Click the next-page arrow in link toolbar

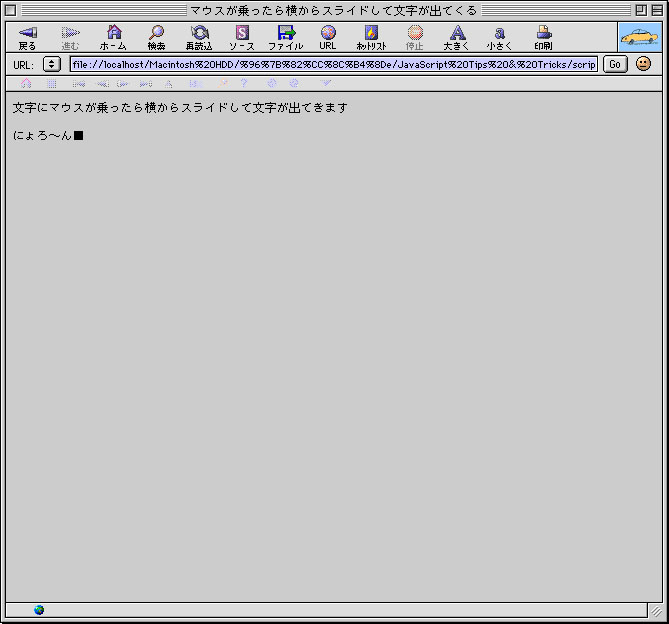click(x=123, y=84)
